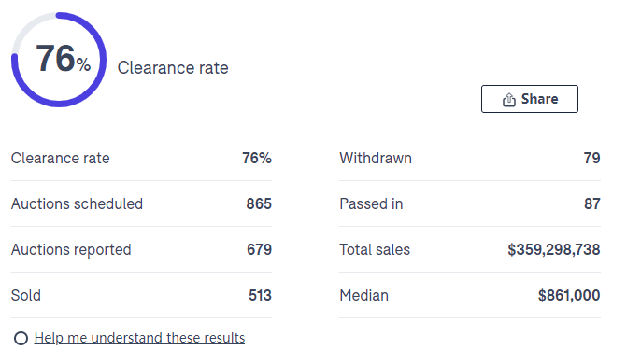Click the Auctions scheduled label
641x364 pixels.
point(77,203)
